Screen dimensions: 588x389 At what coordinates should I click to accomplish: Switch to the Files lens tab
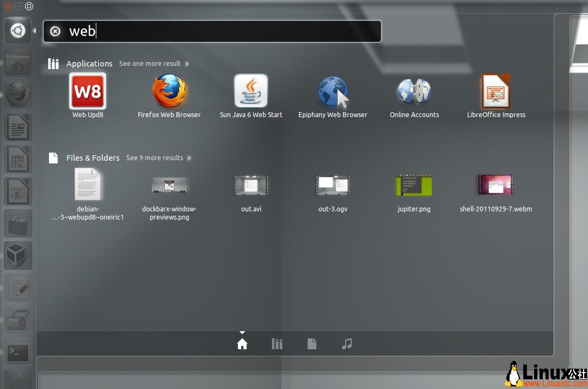(312, 344)
